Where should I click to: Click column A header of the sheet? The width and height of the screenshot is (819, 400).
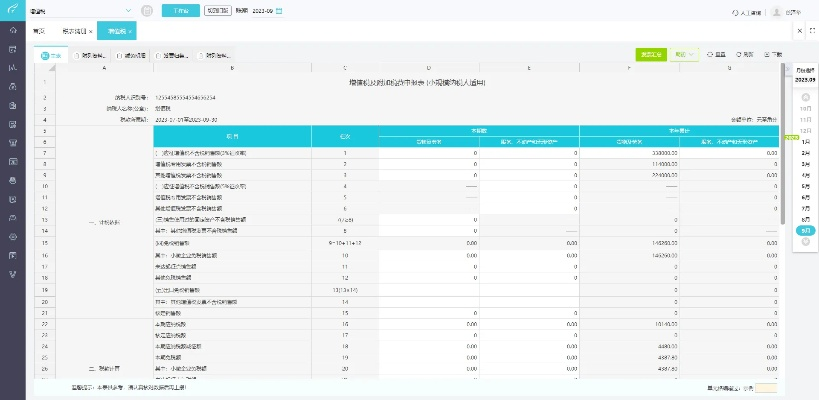[x=104, y=68]
